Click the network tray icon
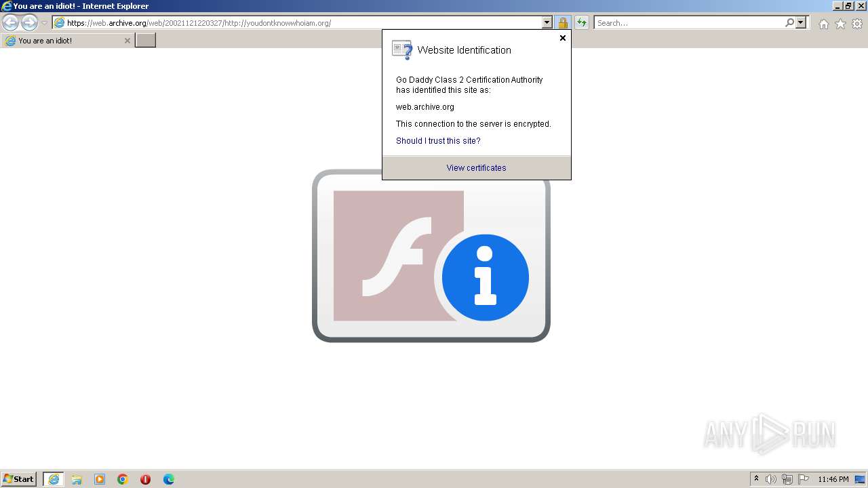This screenshot has height=488, width=868. coord(787,479)
